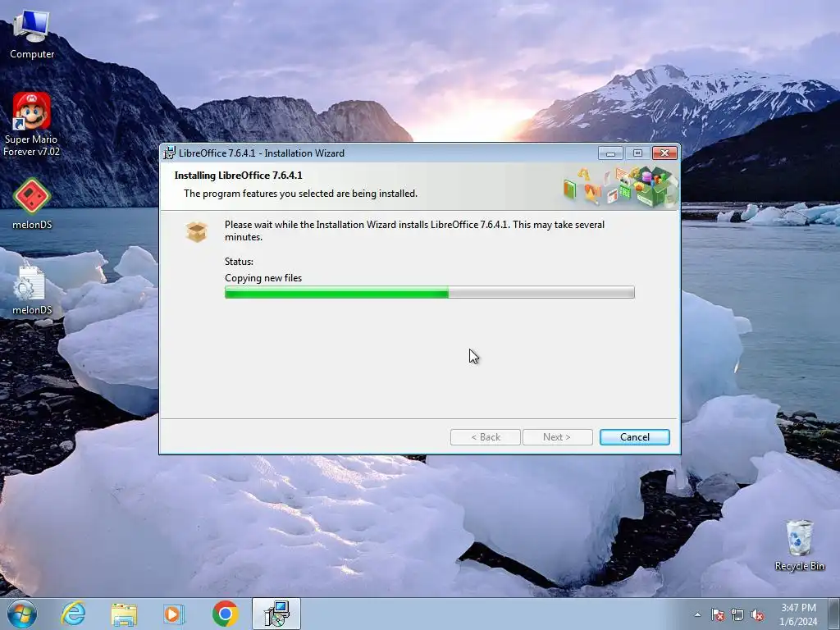Open the clock showing 3:47 PM
Screen dimensions: 840x630
[x=798, y=608]
